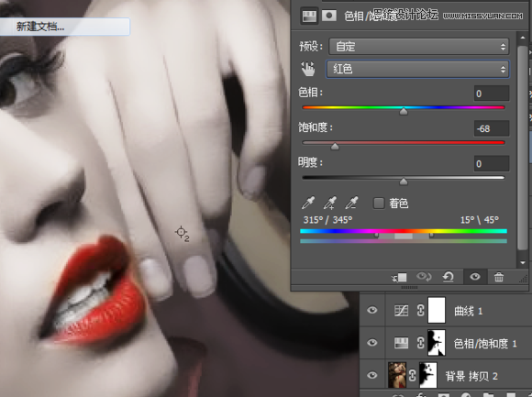Click the 15° \ 45° range readout
This screenshot has height=397, width=532.
(x=480, y=220)
